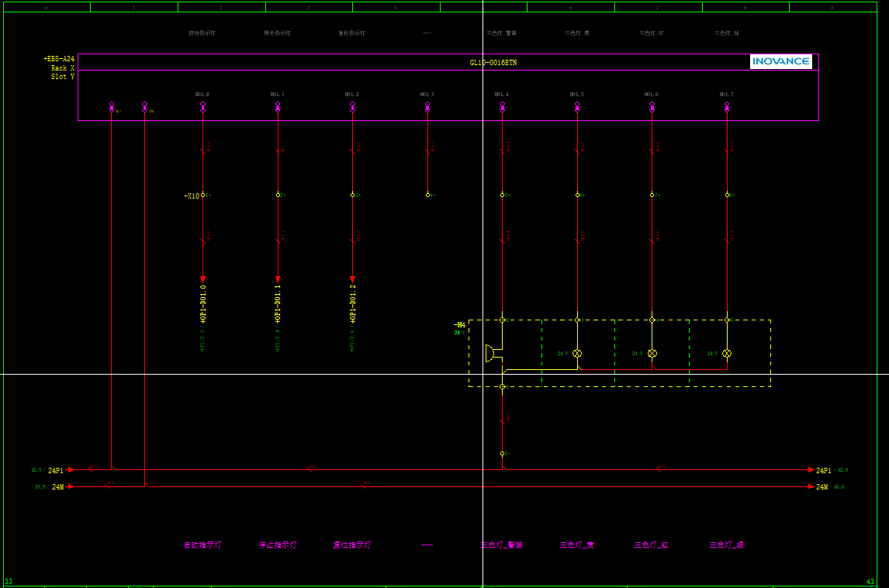Select the X10 terminal point

point(202,195)
